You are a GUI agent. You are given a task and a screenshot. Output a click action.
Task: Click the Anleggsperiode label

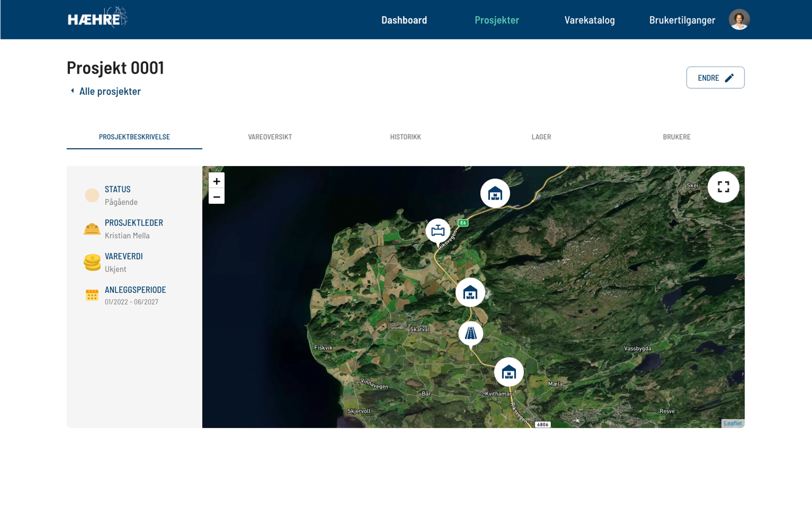135,290
